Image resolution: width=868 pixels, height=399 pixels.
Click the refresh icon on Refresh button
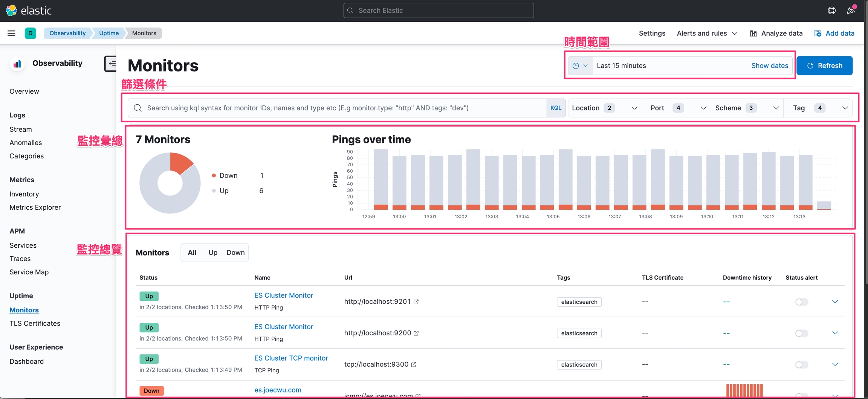[810, 65]
